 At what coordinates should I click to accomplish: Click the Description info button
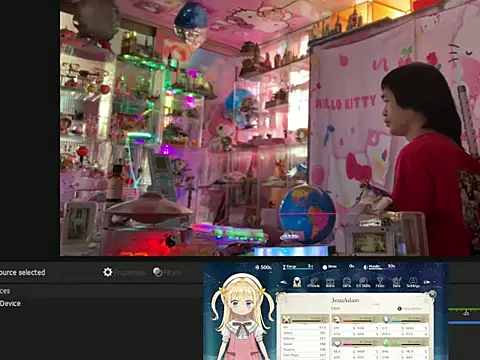point(410,309)
